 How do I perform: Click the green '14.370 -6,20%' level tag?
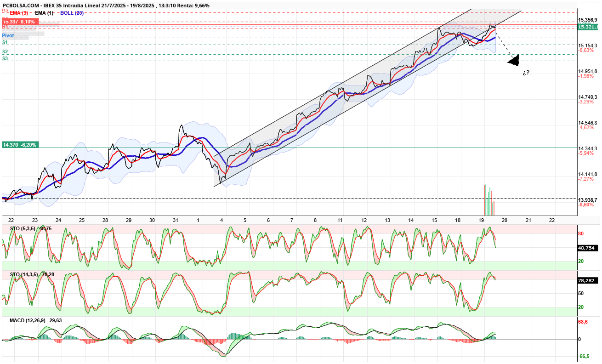point(20,144)
